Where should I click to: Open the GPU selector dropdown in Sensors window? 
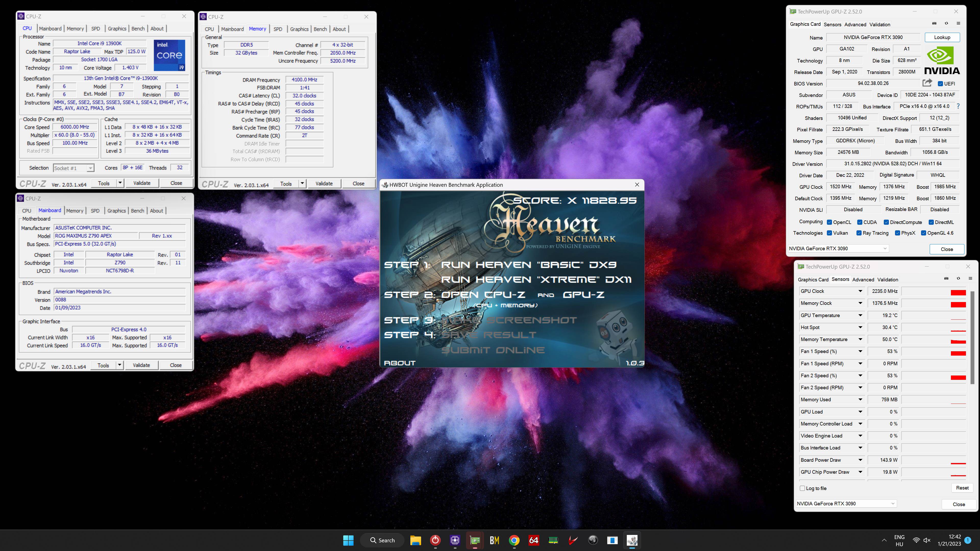click(846, 504)
